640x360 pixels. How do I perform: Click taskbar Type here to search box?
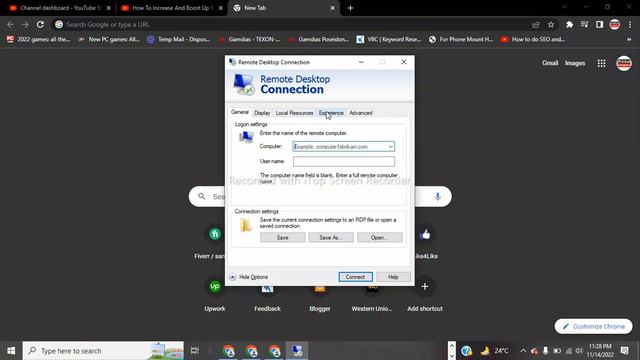coord(103,351)
